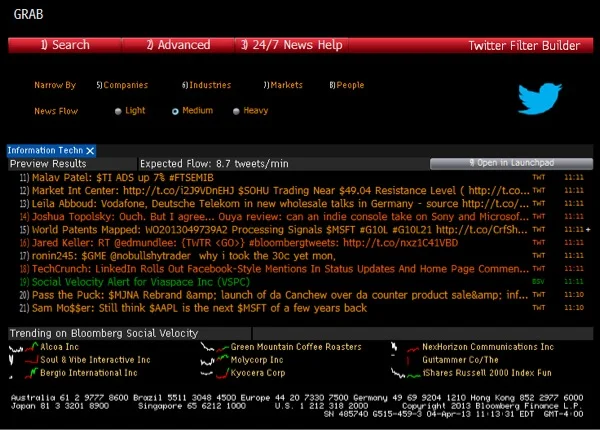Open Market Int Center $SOHU tweet
This screenshot has height=430, width=600.
[302, 191]
